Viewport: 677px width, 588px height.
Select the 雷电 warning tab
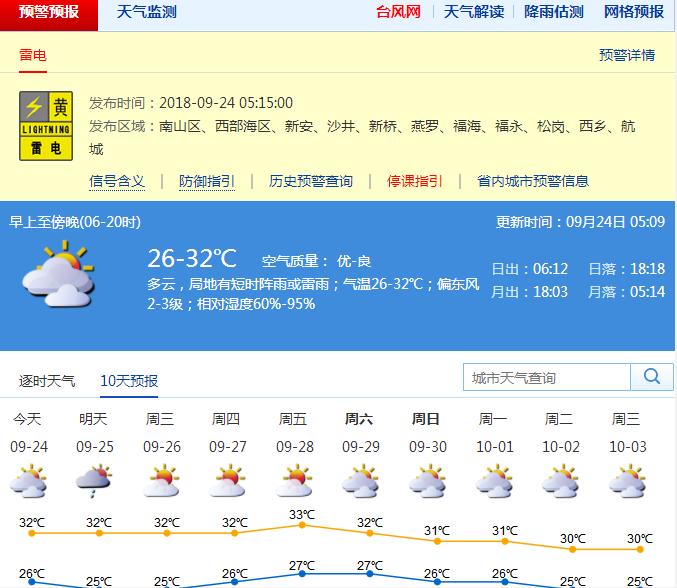point(33,56)
